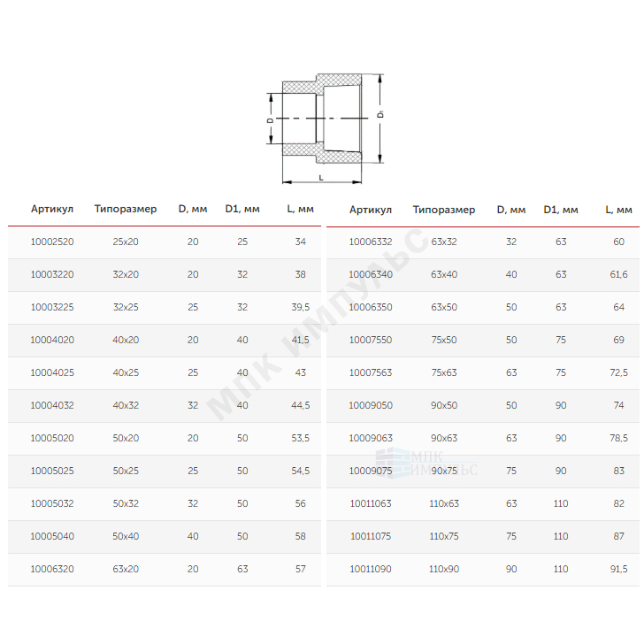Click length value 53,5
This screenshot has height=644, width=644.
[300, 438]
